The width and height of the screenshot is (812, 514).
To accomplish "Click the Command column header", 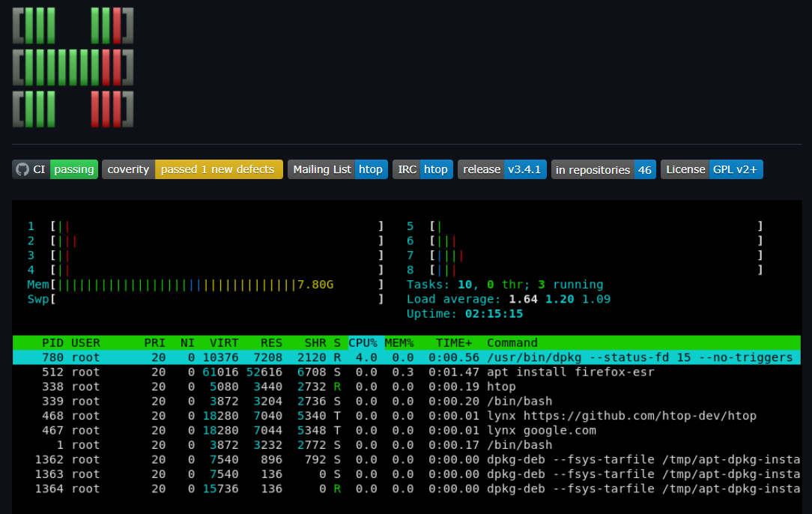I will [x=512, y=343].
